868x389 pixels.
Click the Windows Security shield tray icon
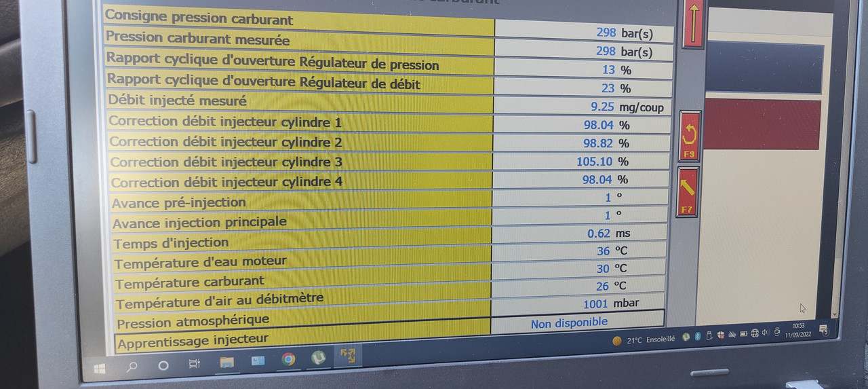point(721,335)
